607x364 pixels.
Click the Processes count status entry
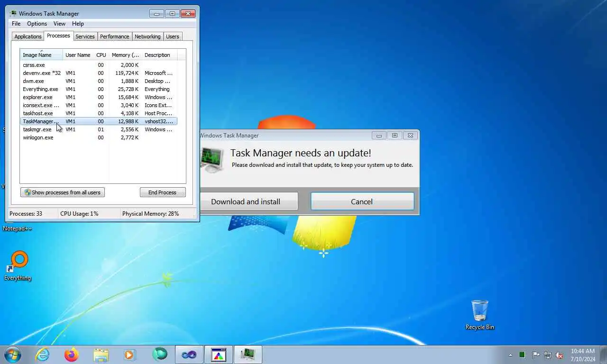click(x=26, y=214)
